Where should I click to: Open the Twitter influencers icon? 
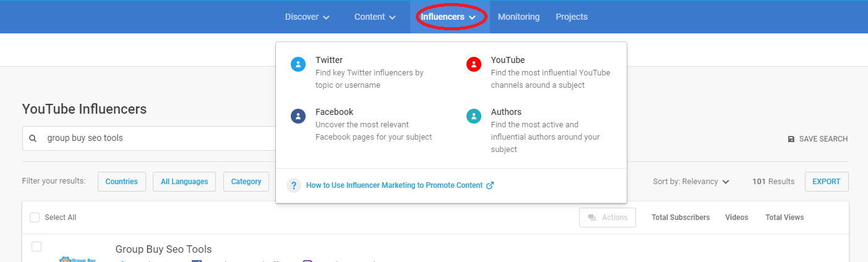[x=298, y=64]
